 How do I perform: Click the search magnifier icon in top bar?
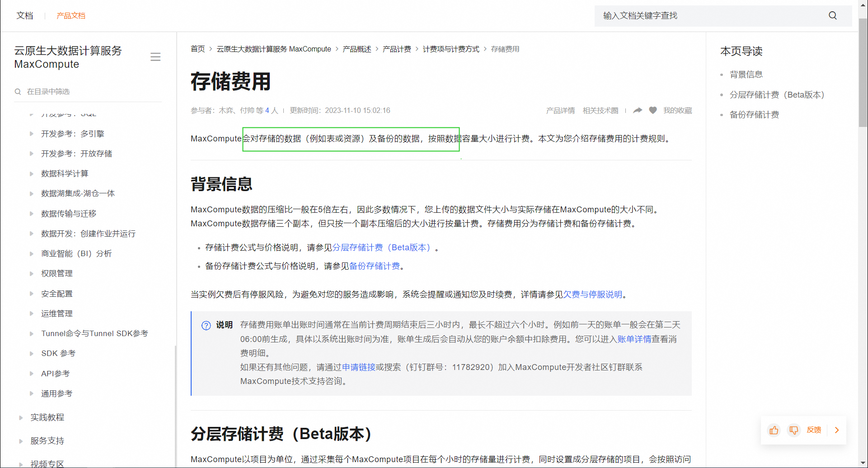tap(833, 16)
